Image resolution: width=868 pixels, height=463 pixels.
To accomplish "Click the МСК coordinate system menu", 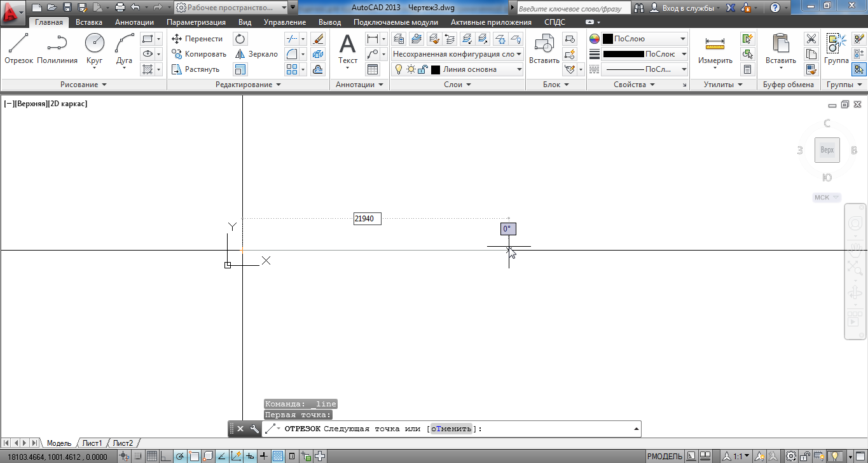I will coord(827,197).
